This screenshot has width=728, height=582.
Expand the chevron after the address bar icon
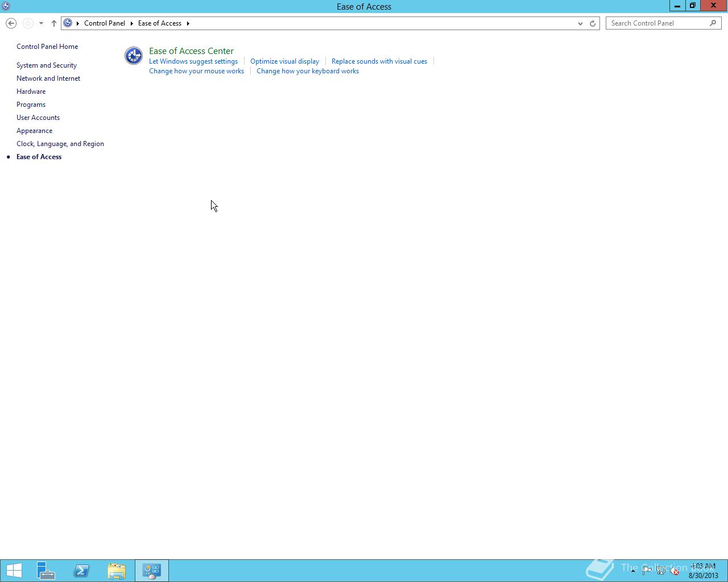click(x=78, y=23)
